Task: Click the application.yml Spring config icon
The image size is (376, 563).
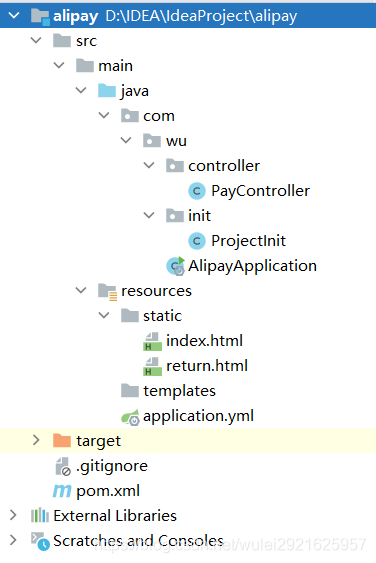Action: (130, 417)
